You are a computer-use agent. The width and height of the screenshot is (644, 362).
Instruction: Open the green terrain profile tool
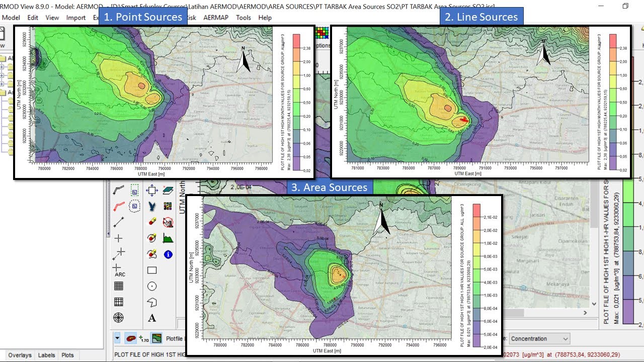point(168,238)
